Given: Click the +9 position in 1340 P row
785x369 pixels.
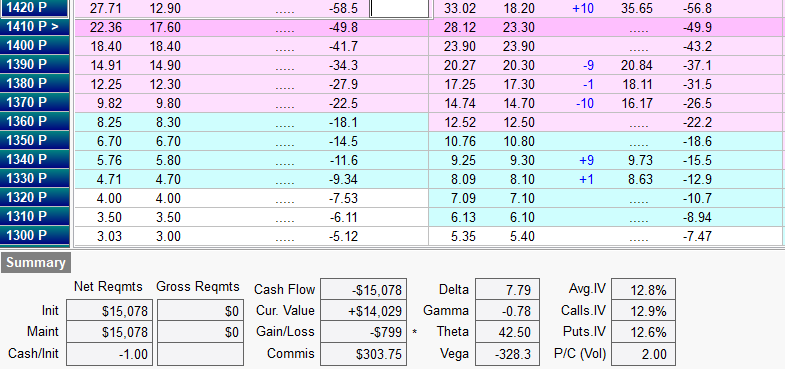Looking at the screenshot, I should tap(586, 161).
